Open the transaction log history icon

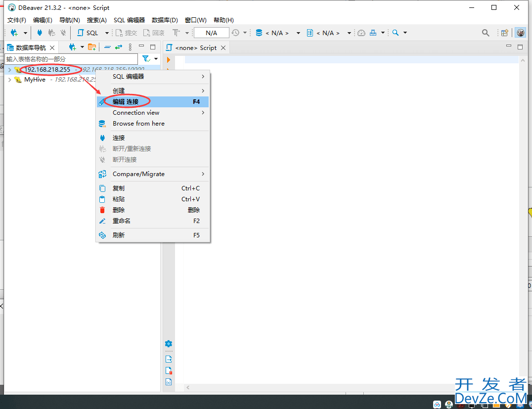point(235,33)
